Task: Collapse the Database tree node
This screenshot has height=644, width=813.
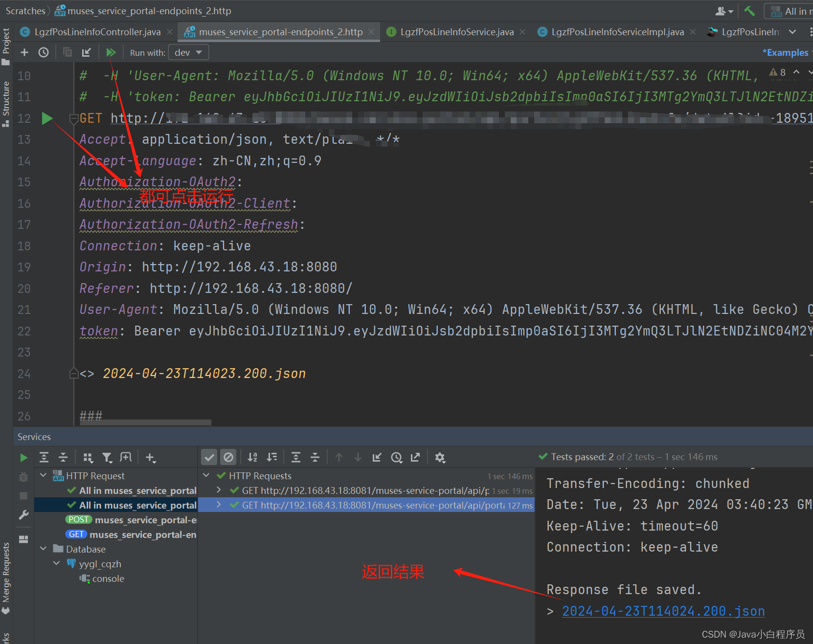Action: click(44, 549)
